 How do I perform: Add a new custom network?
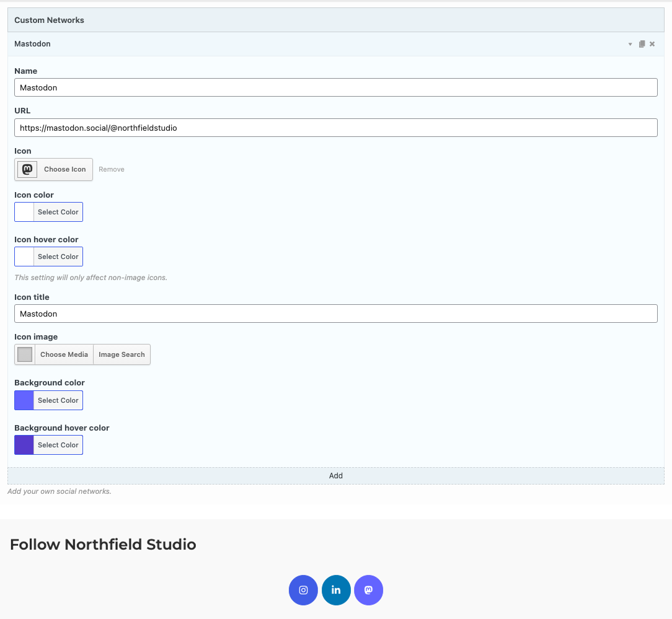pyautogui.click(x=335, y=475)
